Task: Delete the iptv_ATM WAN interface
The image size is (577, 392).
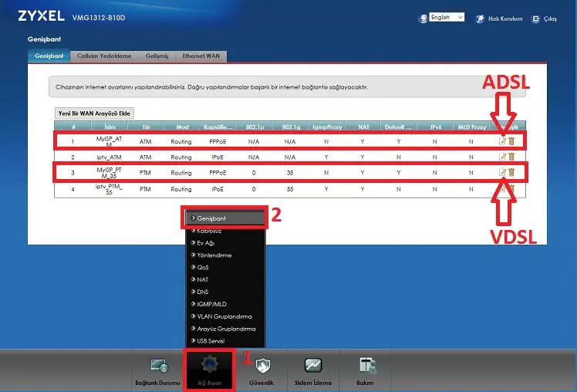Action: [x=511, y=157]
